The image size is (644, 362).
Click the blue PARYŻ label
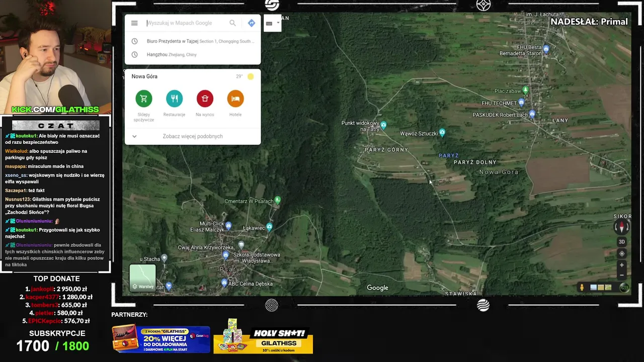pyautogui.click(x=449, y=156)
